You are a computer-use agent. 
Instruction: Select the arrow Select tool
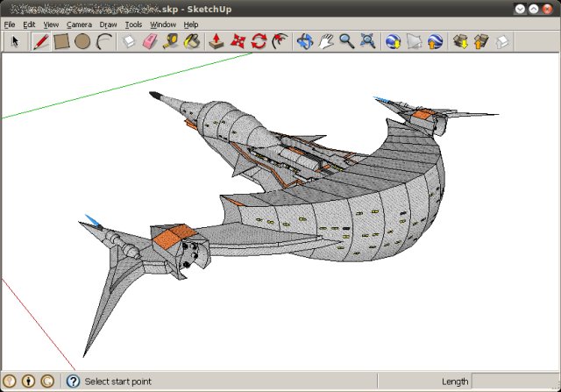click(15, 41)
